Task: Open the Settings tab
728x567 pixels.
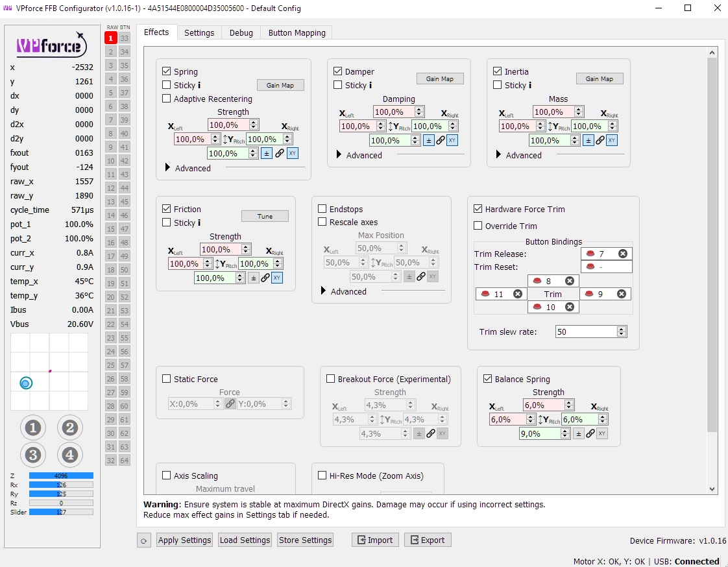Action: tap(199, 33)
